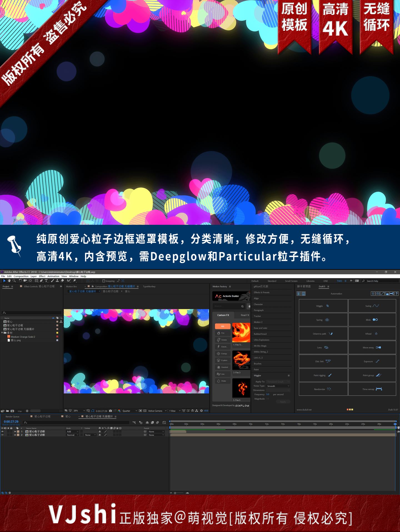Screen dimensions: 400x532
Task: Hide layer 1 with eye toggle
Action: 2,432
